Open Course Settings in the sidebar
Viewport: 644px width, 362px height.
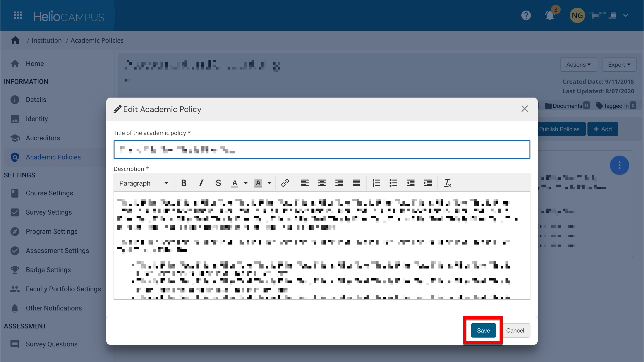pyautogui.click(x=49, y=193)
